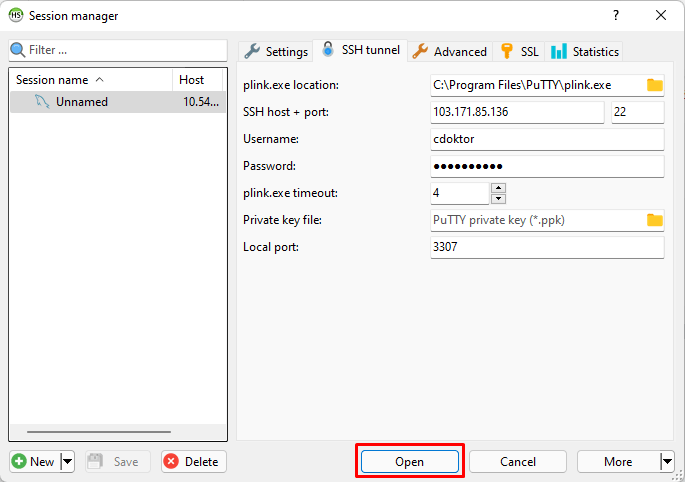The height and width of the screenshot is (482, 685).
Task: Click the search magnifier icon in filter box
Action: pos(17,50)
